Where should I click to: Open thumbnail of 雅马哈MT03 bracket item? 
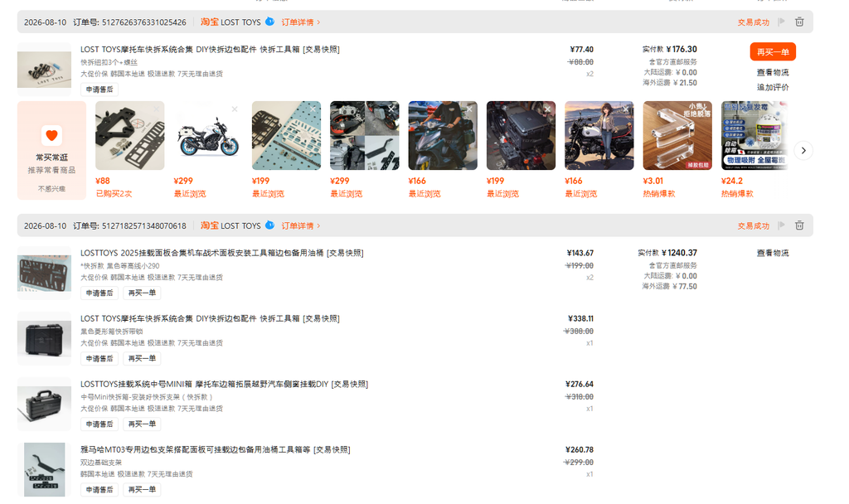coord(45,469)
